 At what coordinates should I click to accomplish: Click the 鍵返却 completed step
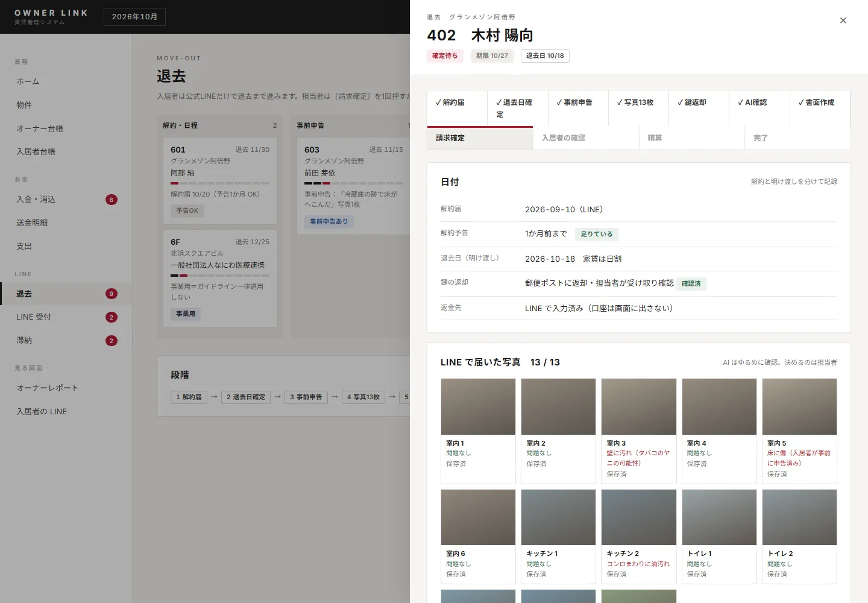(699, 108)
